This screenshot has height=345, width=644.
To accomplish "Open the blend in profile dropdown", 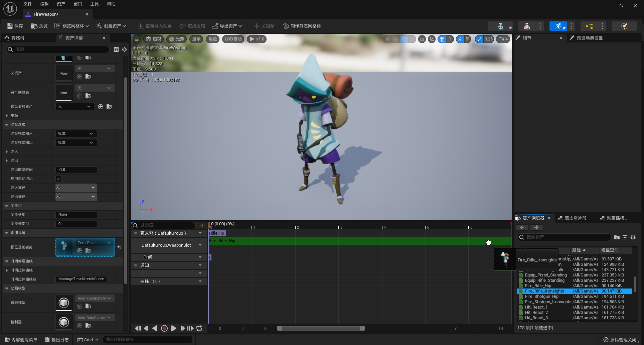I will click(76, 188).
